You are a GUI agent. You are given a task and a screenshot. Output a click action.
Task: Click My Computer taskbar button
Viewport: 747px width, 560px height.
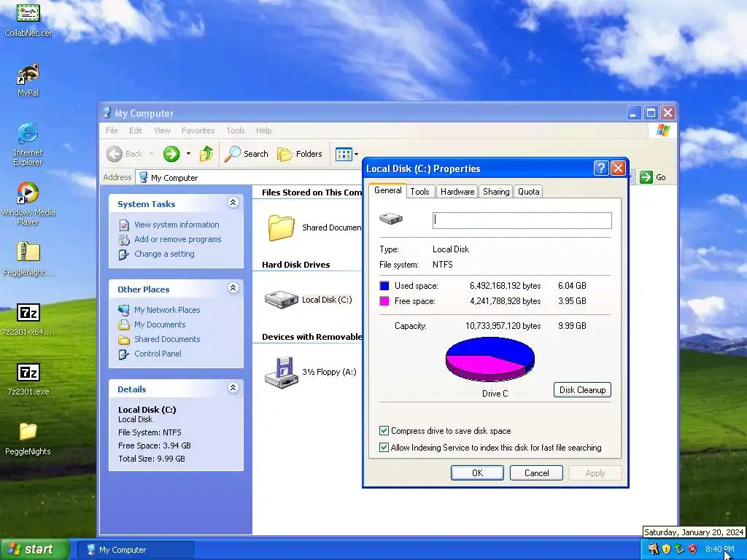pos(136,550)
